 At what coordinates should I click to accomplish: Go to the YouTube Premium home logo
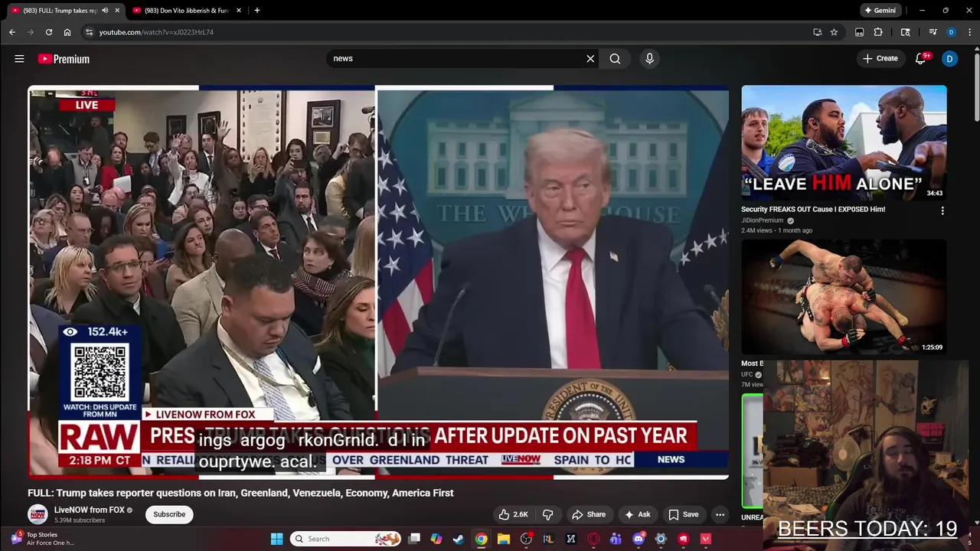pos(64,59)
